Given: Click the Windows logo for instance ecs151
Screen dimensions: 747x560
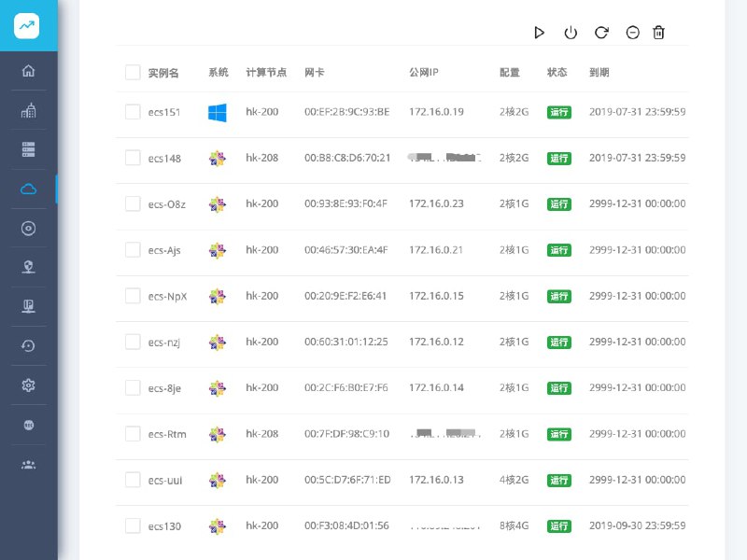Looking at the screenshot, I should (217, 112).
